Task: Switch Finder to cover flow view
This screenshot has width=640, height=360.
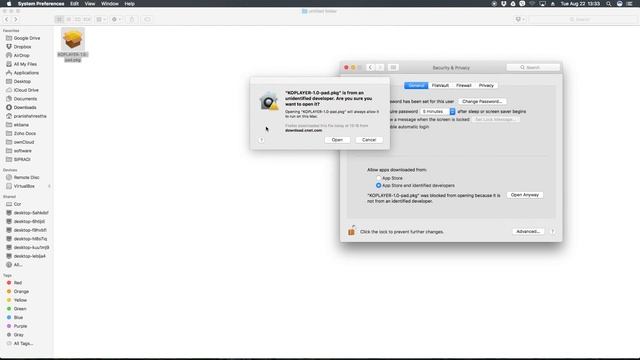Action: point(87,19)
